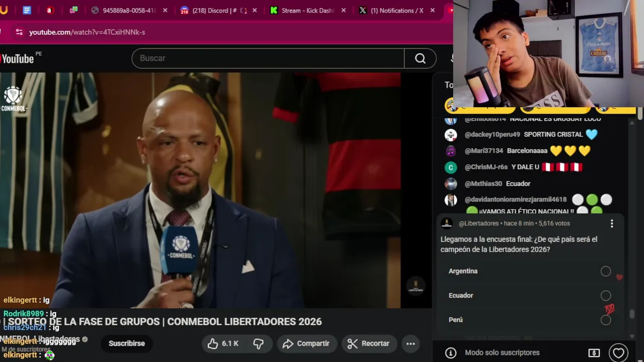The width and height of the screenshot is (644, 362).
Task: Open the pinned pink-green icon tab
Action: coord(73,10)
